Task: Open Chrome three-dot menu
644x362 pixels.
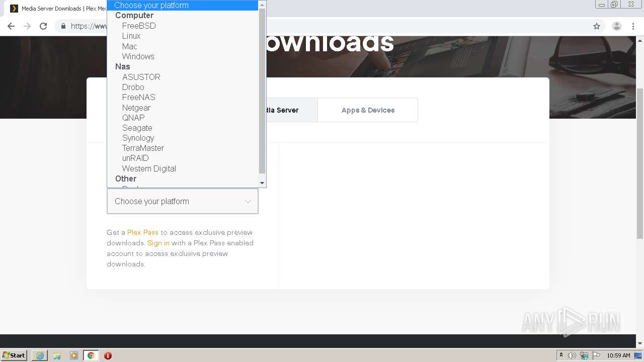Action: click(x=633, y=26)
